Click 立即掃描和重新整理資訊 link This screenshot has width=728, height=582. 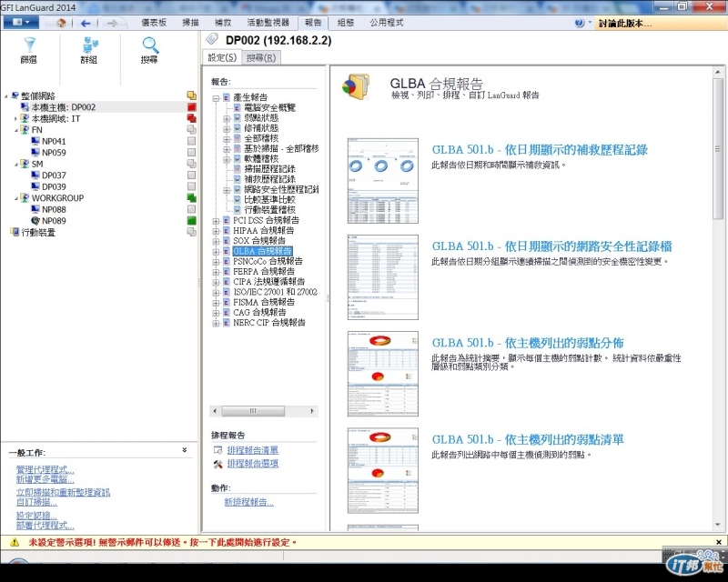(63, 492)
